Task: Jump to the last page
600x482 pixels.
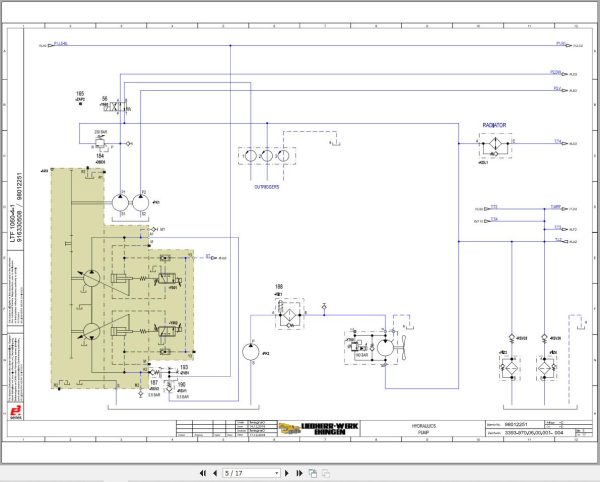Action: (299, 473)
